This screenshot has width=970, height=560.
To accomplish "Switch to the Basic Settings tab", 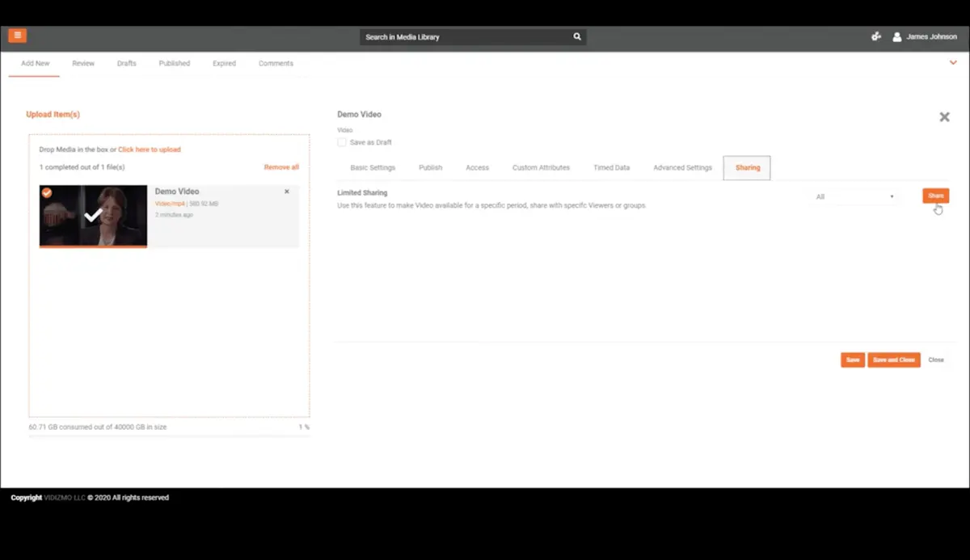I will pyautogui.click(x=373, y=167).
